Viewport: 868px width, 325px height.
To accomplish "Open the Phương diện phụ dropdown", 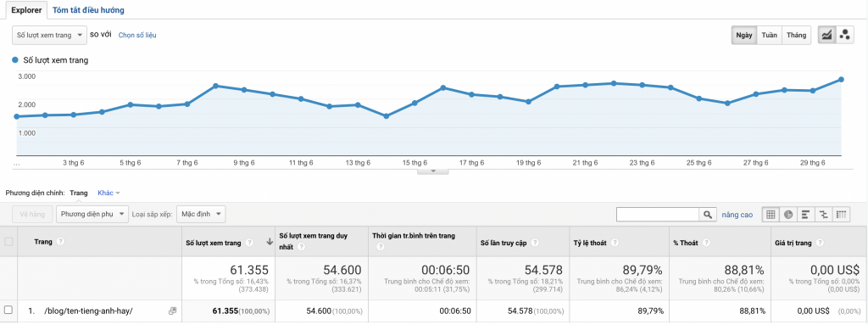I will point(92,214).
